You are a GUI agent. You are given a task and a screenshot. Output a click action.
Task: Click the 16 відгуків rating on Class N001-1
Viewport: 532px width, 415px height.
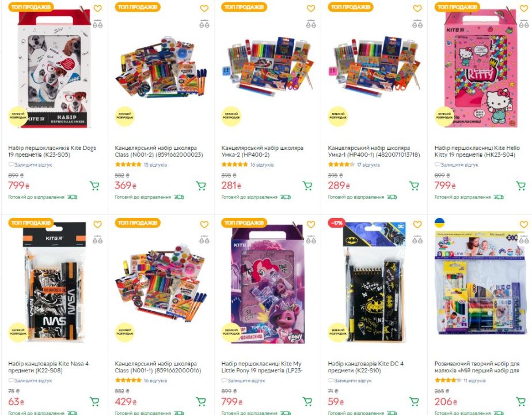pos(155,380)
